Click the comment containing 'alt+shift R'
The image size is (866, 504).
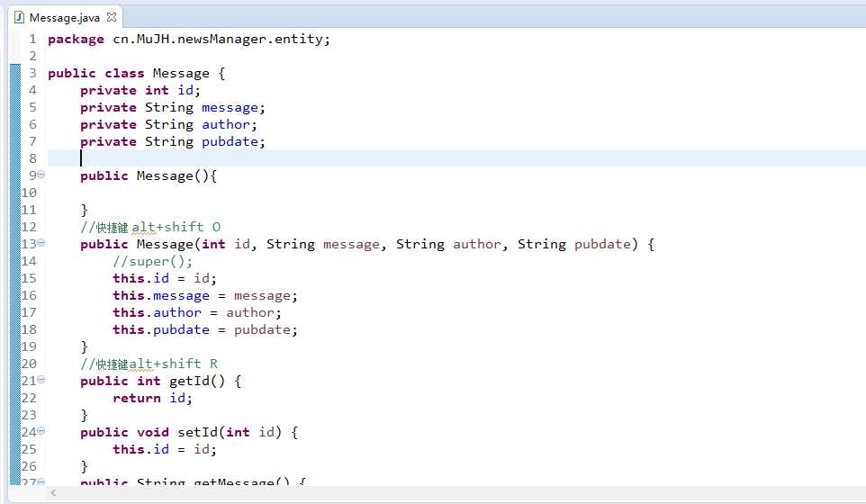pos(149,364)
